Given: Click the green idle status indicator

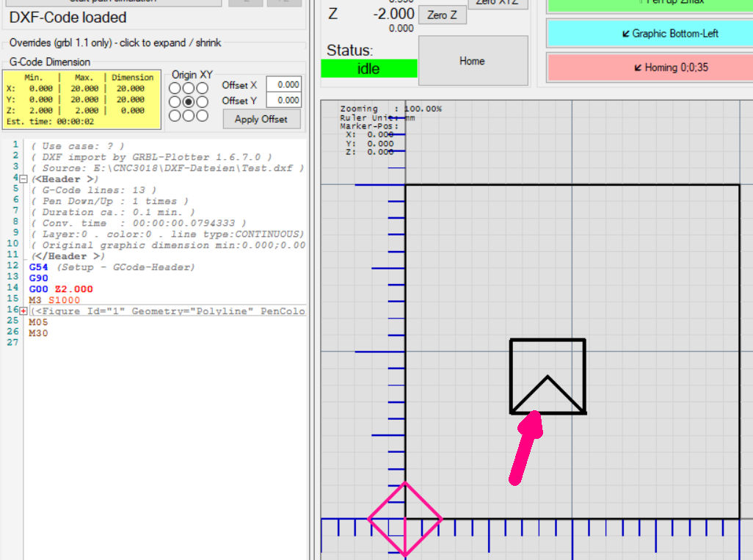Looking at the screenshot, I should [x=369, y=69].
